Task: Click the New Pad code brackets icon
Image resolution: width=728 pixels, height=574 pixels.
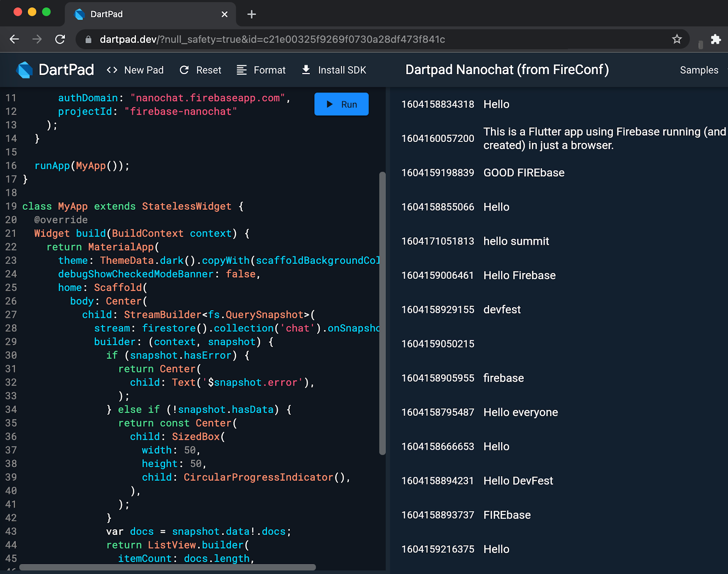Action: coord(112,70)
